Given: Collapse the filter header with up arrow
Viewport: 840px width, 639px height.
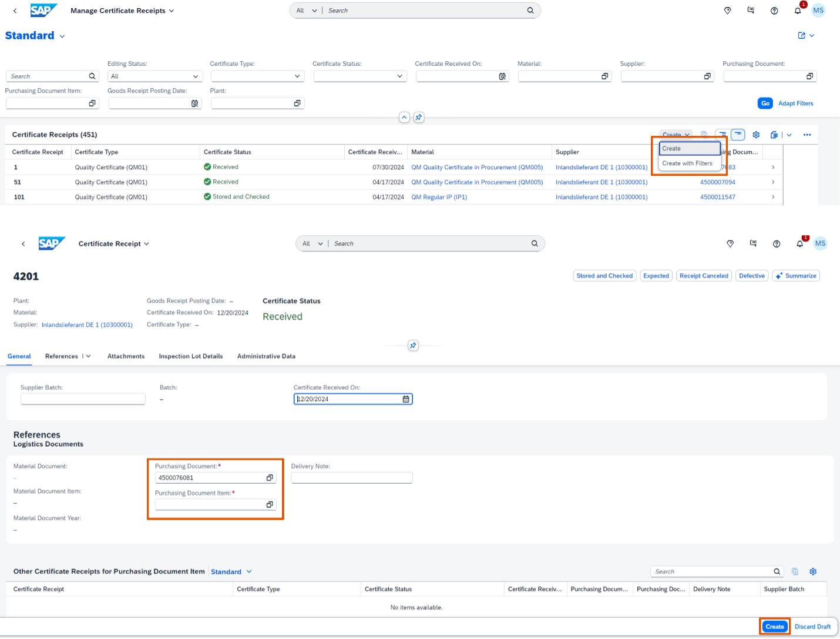Looking at the screenshot, I should (x=404, y=118).
